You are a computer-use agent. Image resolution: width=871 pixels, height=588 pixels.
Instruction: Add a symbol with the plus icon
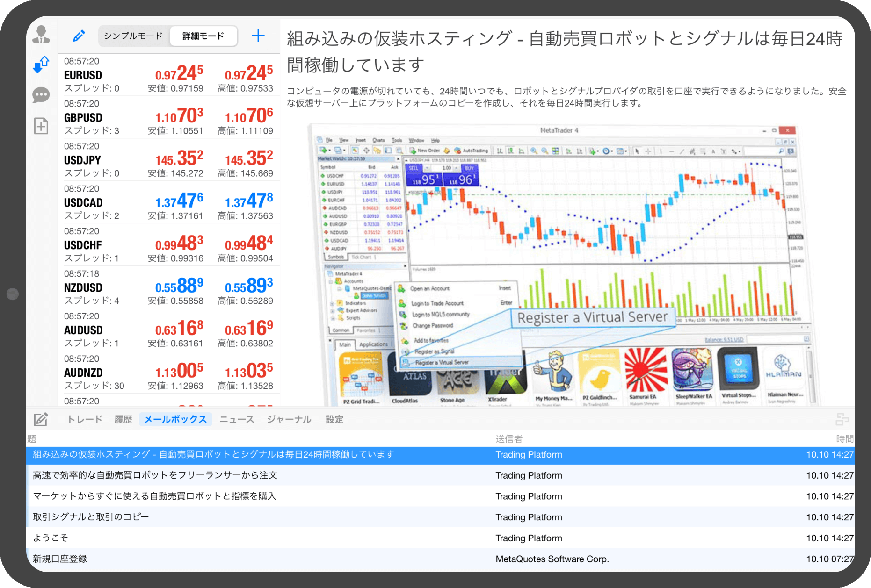(258, 36)
